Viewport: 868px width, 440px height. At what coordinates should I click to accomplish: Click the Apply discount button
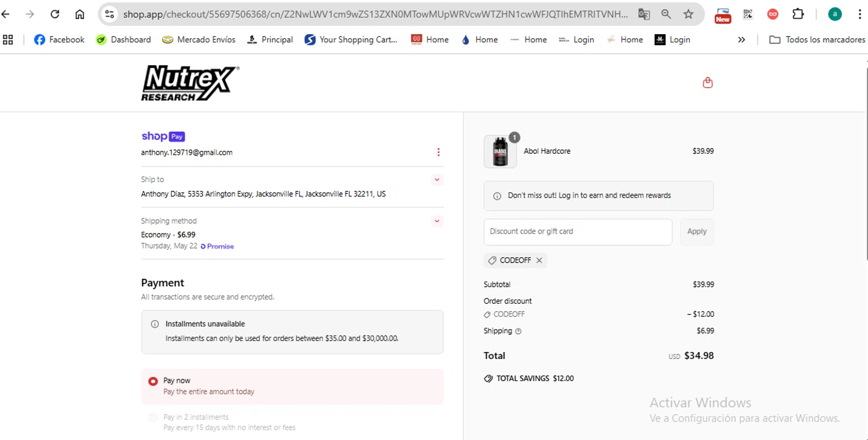pos(697,231)
